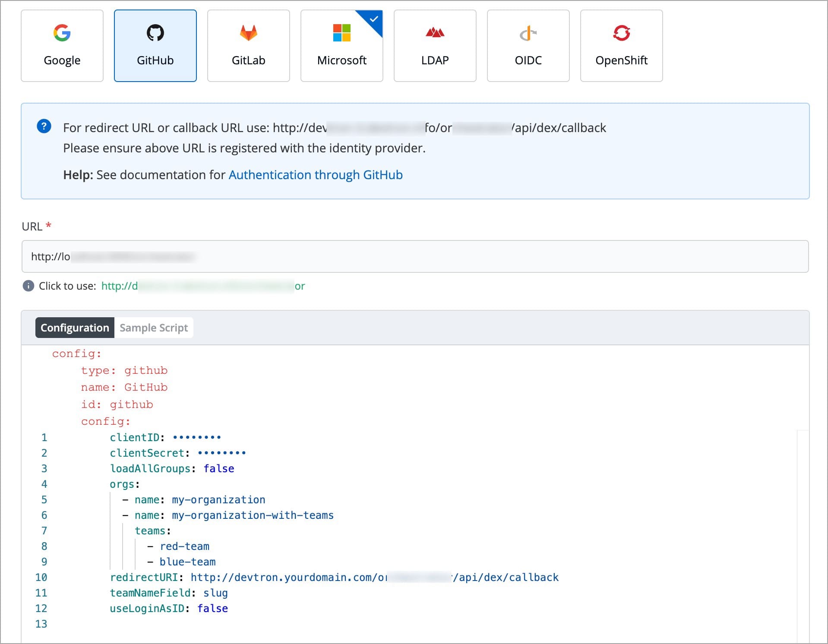This screenshot has width=828, height=644.
Task: Click the GitHub logo icon
Action: (x=155, y=33)
